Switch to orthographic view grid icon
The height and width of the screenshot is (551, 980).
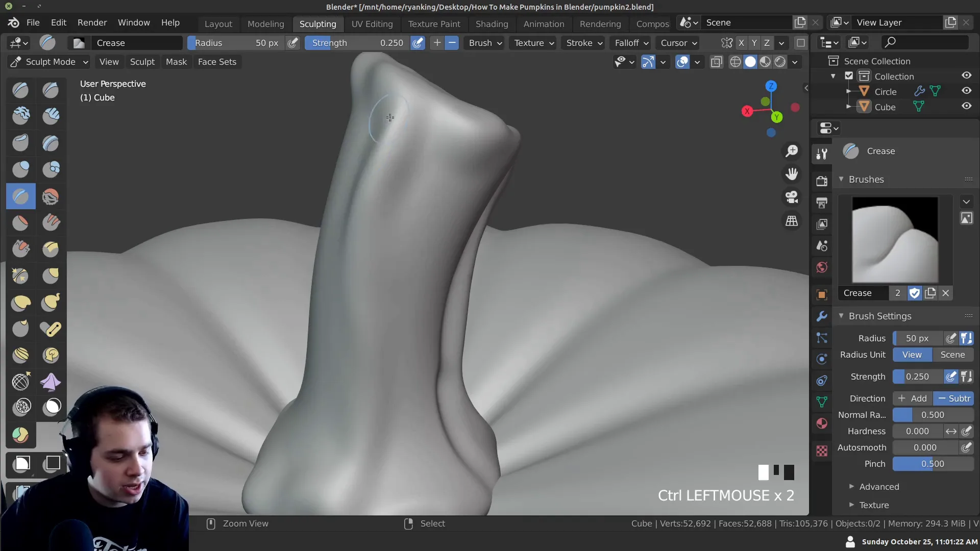click(792, 221)
